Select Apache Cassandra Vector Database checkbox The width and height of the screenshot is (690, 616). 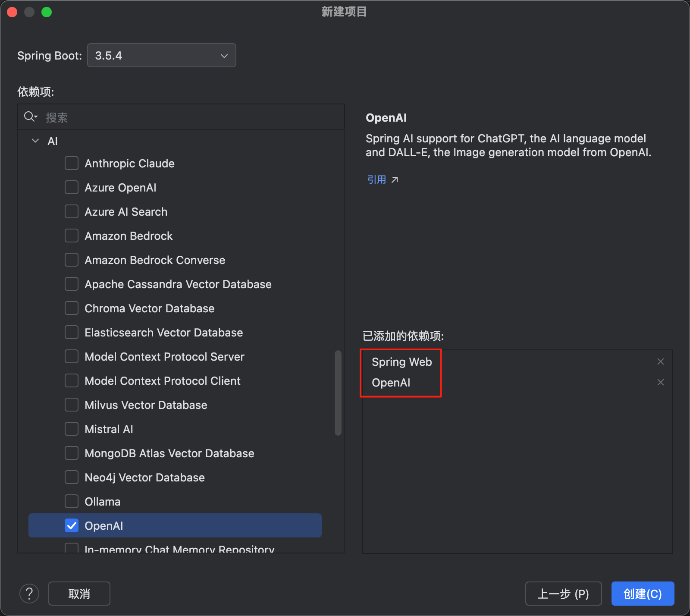72,284
